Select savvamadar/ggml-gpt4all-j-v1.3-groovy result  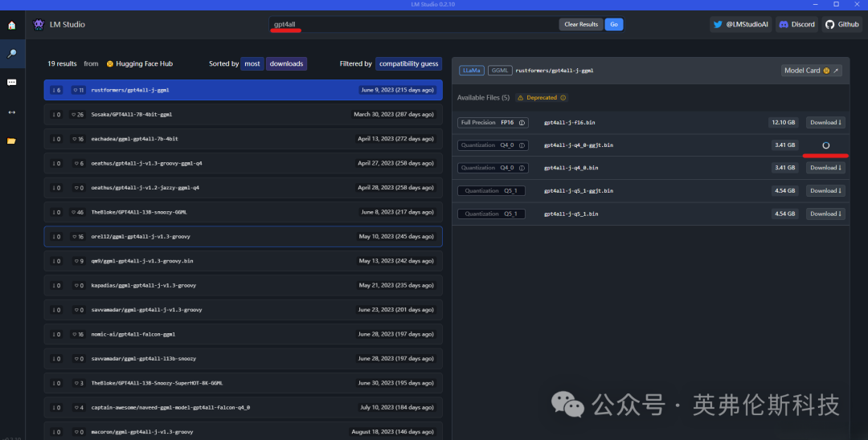[x=243, y=310]
